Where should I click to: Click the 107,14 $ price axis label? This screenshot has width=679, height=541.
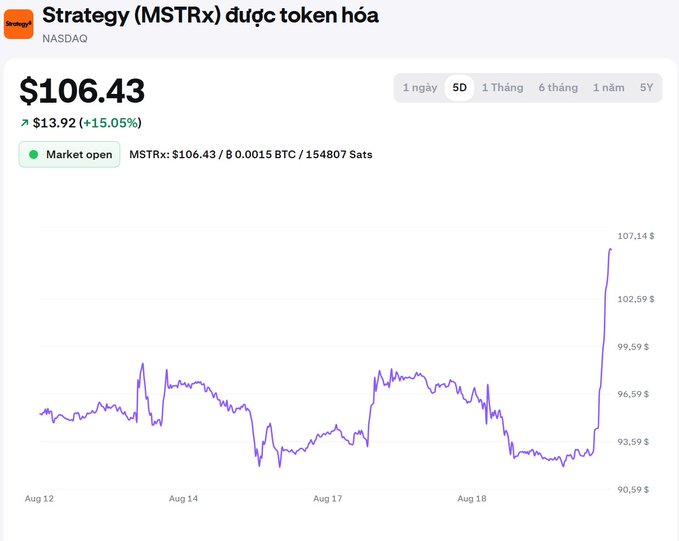pos(636,236)
